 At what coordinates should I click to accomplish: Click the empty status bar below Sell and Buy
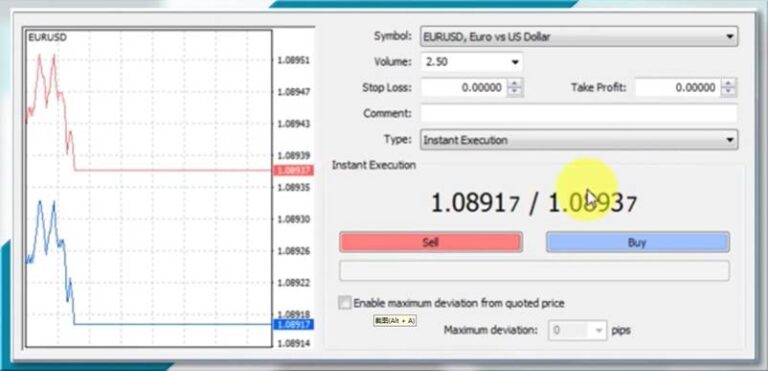pos(534,271)
